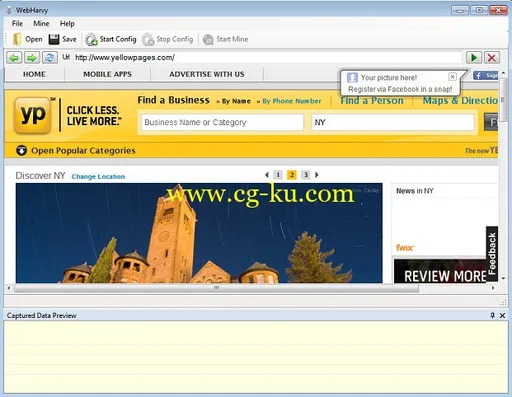Click the Change Location link

tap(98, 177)
